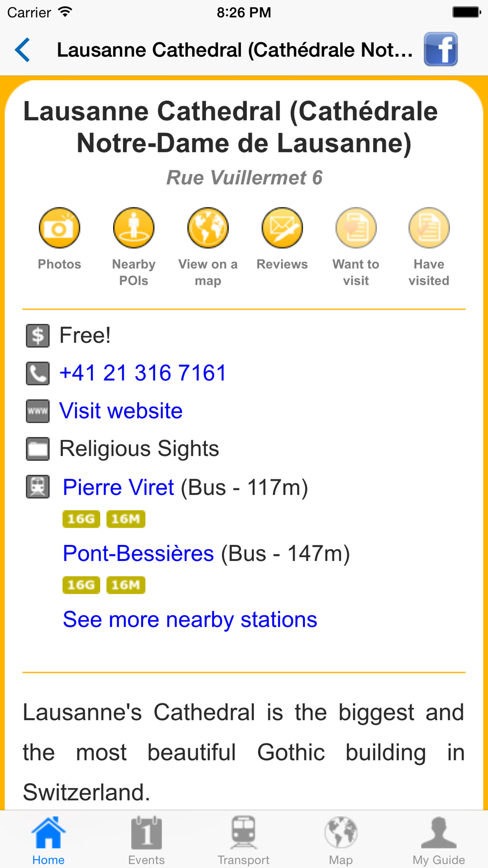Toggle the Have visited marker
Screen dimensions: 488x868
pyautogui.click(x=429, y=228)
